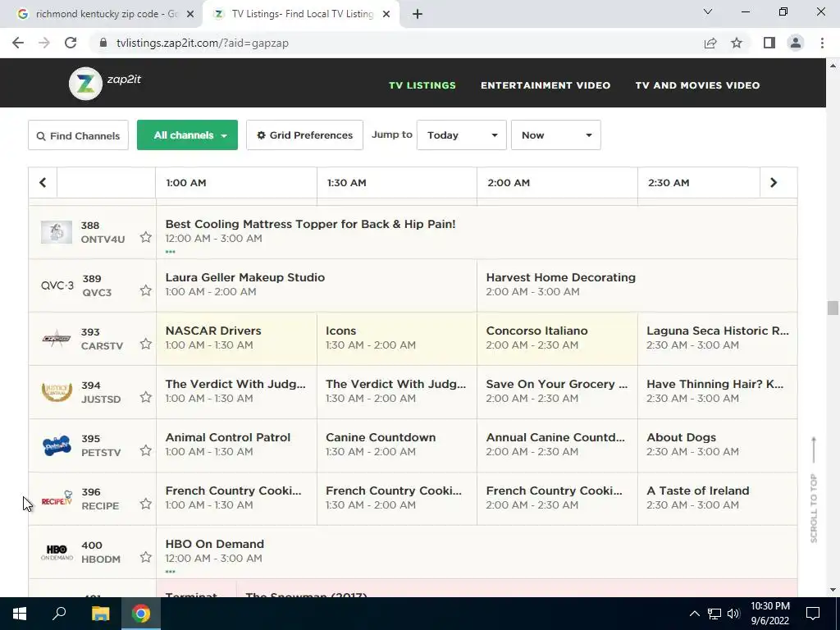Image resolution: width=840 pixels, height=630 pixels.
Task: Click the QVC3 channel logo
Action: 57,285
